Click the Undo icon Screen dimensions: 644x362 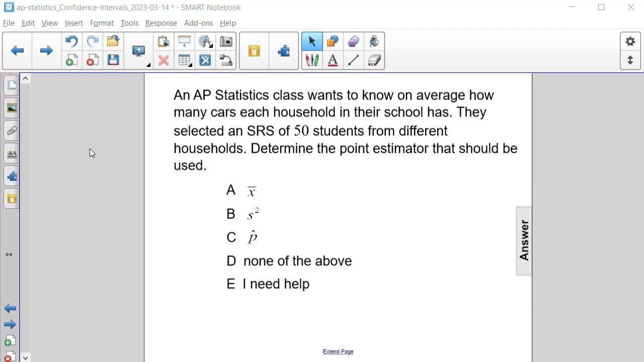pos(71,41)
